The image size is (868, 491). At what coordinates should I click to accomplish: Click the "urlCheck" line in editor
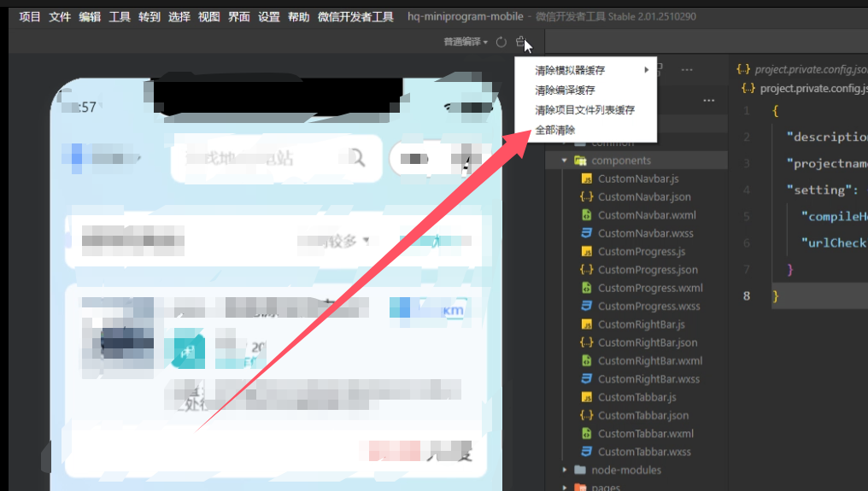[834, 243]
